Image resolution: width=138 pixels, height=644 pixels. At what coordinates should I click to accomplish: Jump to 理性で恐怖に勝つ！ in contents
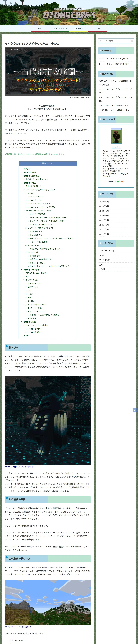coord(33,186)
